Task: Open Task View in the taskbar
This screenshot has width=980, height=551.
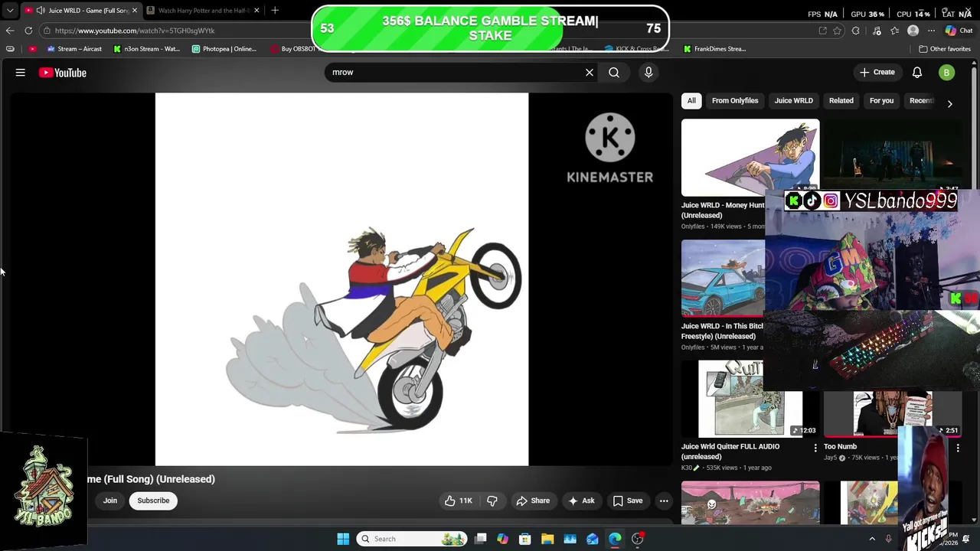Action: 481,539
